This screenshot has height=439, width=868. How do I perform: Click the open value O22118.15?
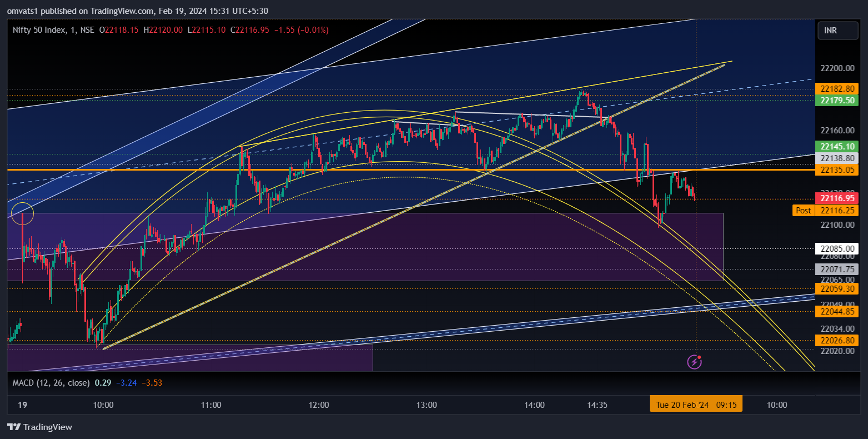pos(119,30)
